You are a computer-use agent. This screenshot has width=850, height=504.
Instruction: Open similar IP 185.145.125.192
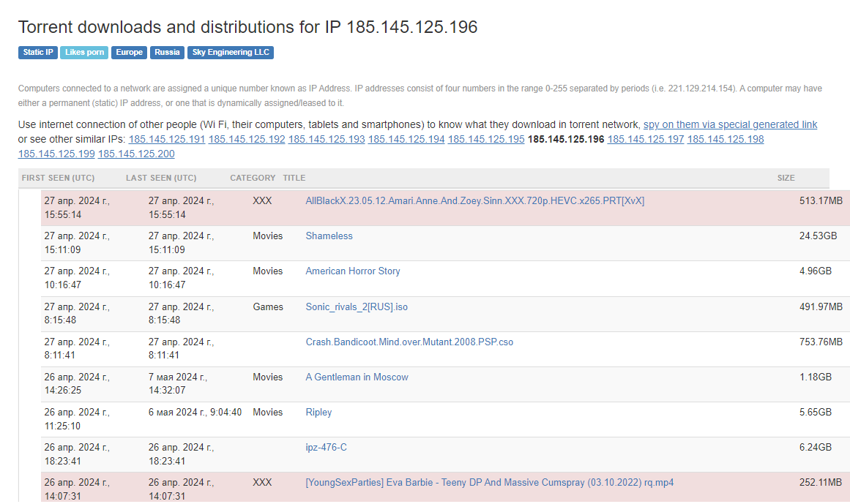[247, 139]
